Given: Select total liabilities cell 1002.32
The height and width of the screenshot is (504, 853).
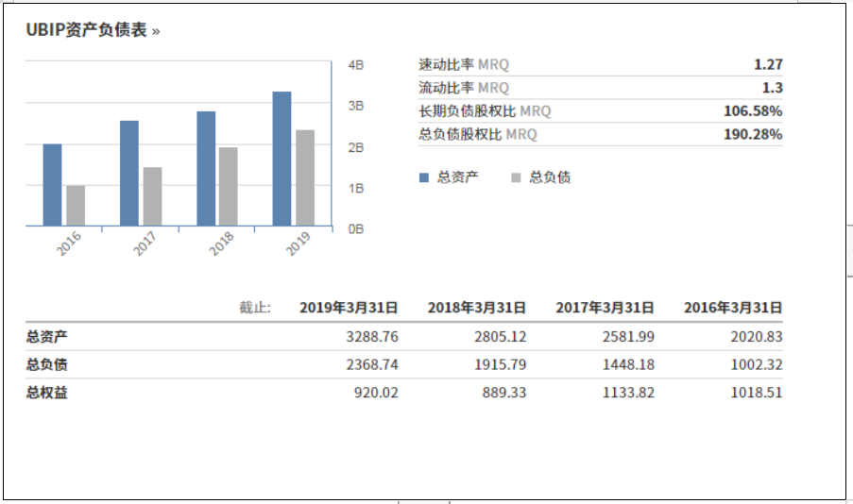Looking at the screenshot, I should pos(757,365).
